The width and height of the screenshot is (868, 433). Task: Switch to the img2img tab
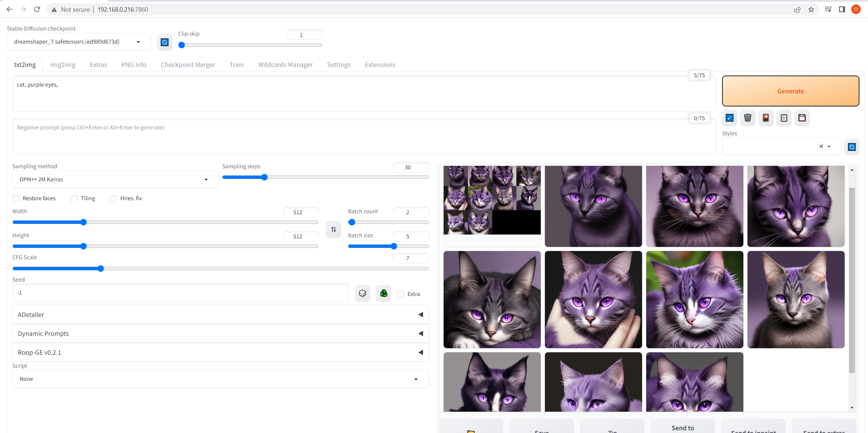63,65
